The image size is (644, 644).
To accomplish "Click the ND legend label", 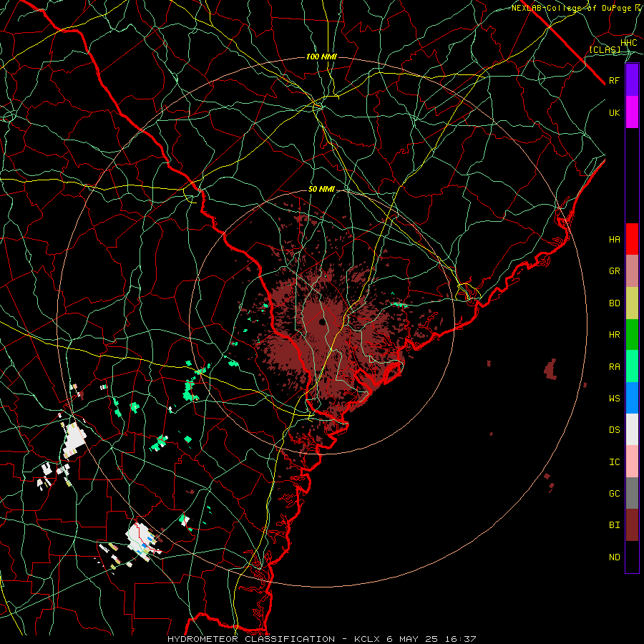I will pyautogui.click(x=615, y=557).
